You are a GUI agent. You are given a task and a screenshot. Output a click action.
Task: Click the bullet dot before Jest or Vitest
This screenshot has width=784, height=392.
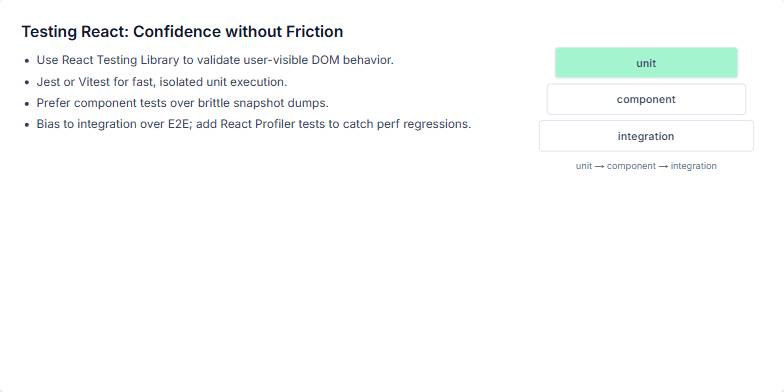click(27, 82)
